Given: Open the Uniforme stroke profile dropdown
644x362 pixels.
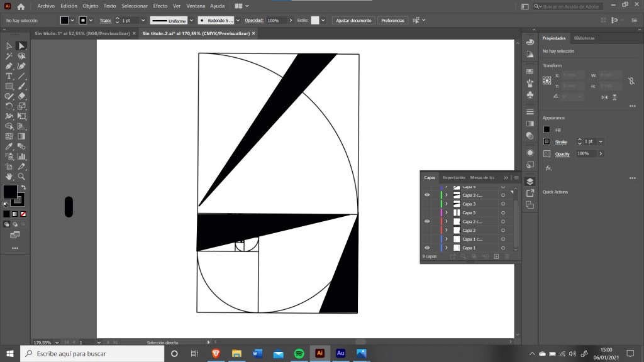Looking at the screenshot, I should coord(191,21).
